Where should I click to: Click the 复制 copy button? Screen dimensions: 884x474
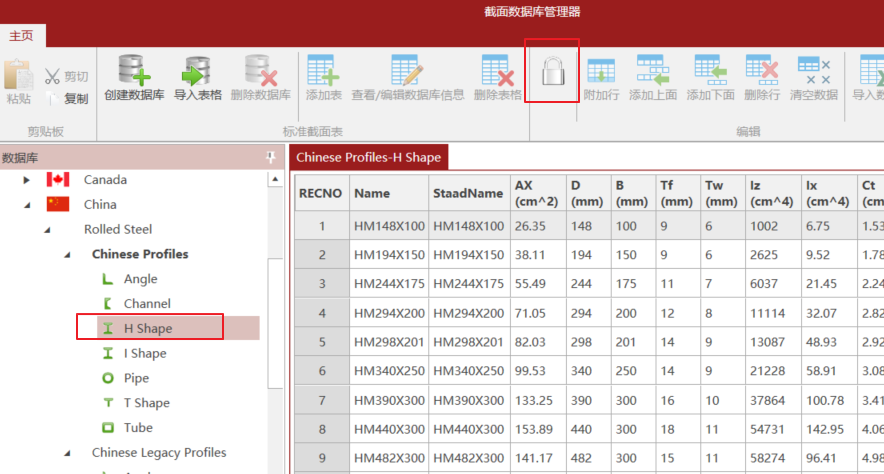[66, 98]
